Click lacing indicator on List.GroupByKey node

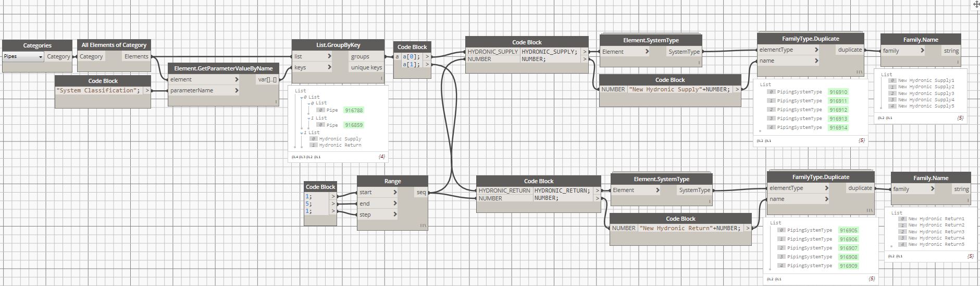381,79
